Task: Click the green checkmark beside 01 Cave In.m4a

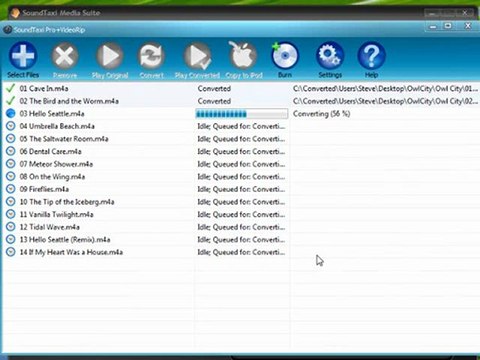Action: click(x=11, y=88)
